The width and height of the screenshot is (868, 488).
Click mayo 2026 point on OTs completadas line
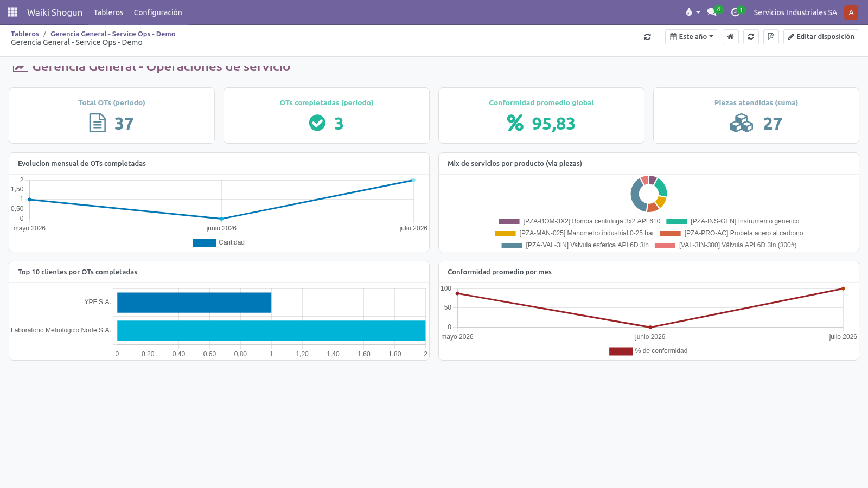coord(29,200)
